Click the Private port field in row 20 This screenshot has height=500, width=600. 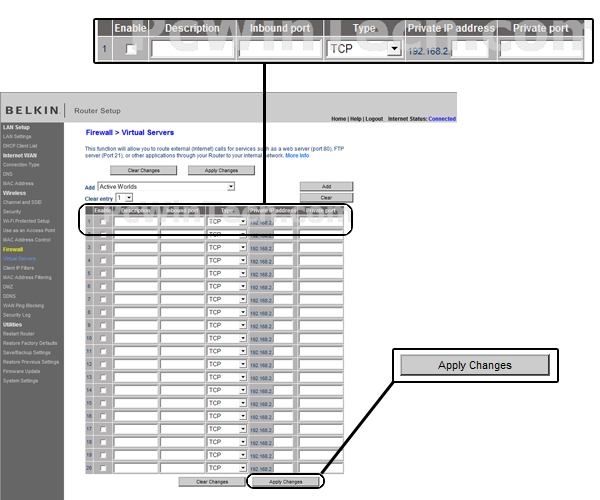[x=321, y=468]
